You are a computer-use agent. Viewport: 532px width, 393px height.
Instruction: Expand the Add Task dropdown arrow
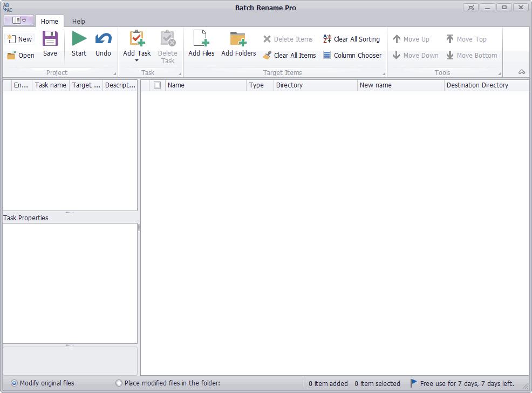[x=137, y=60]
